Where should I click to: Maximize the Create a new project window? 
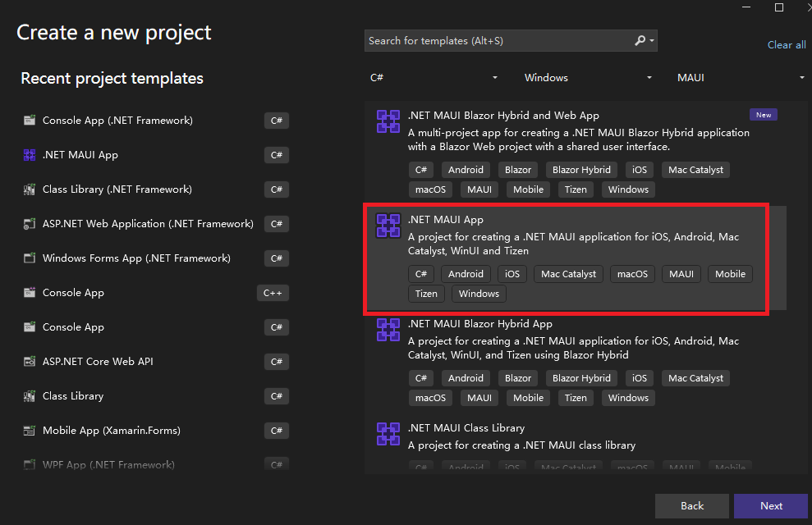tap(779, 7)
